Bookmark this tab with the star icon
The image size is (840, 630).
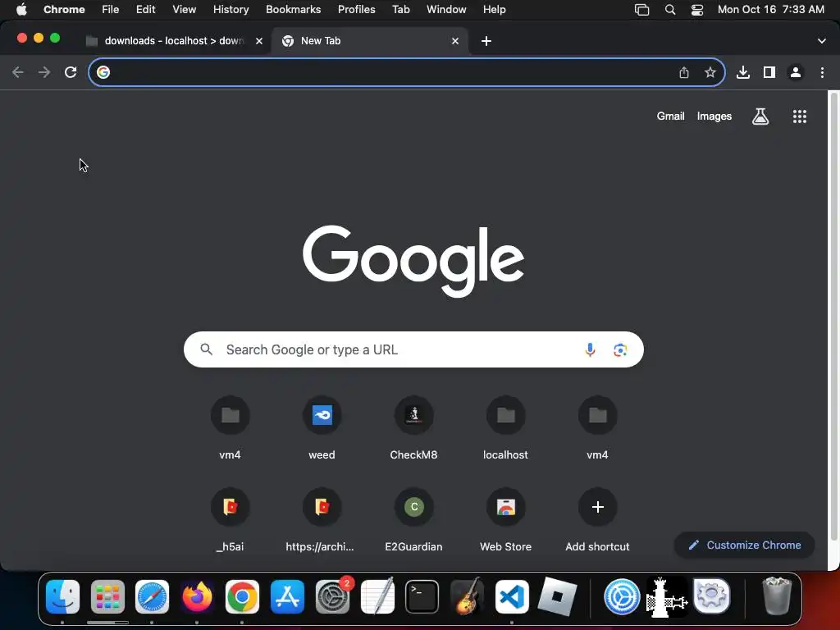coord(710,72)
